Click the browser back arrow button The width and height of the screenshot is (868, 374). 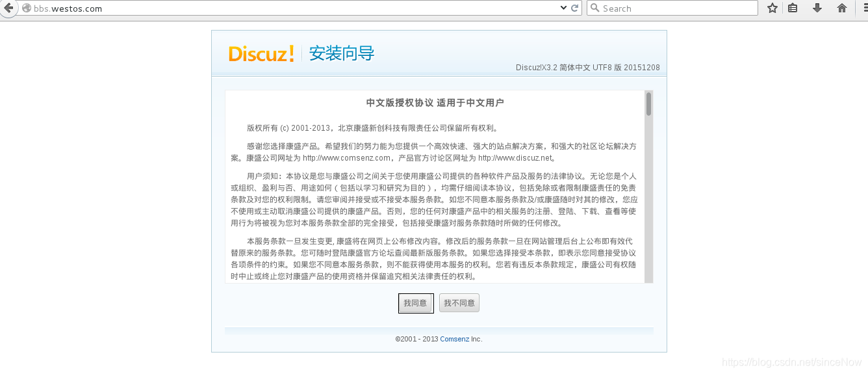8,8
